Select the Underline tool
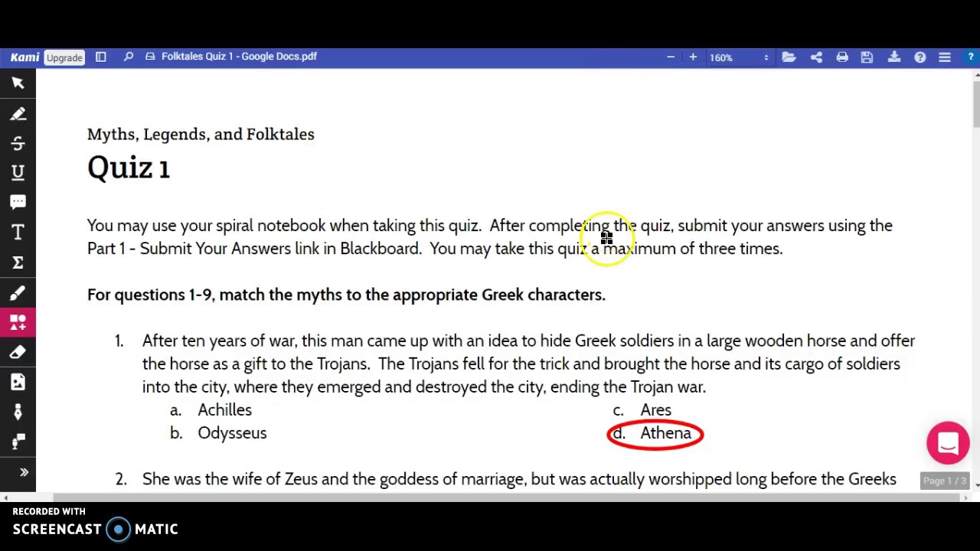Viewport: 980px width, 551px height. pyautogui.click(x=18, y=173)
